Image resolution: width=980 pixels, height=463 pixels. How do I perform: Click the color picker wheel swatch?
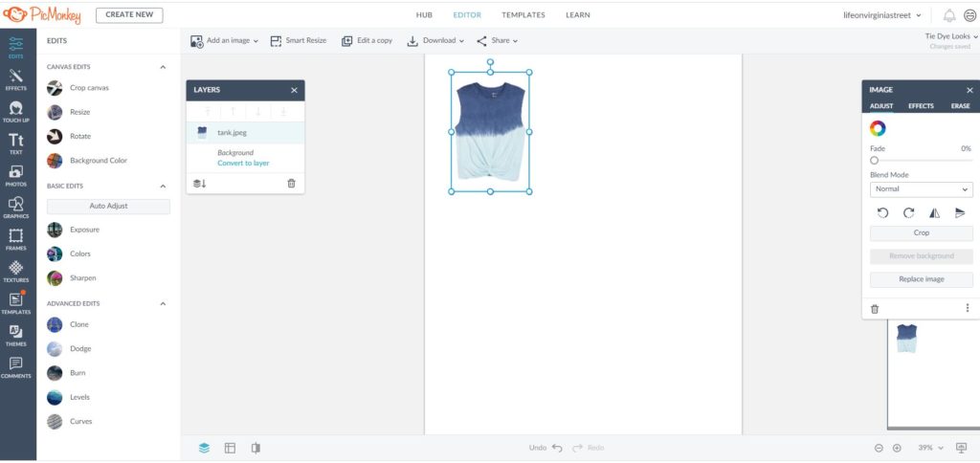click(878, 128)
